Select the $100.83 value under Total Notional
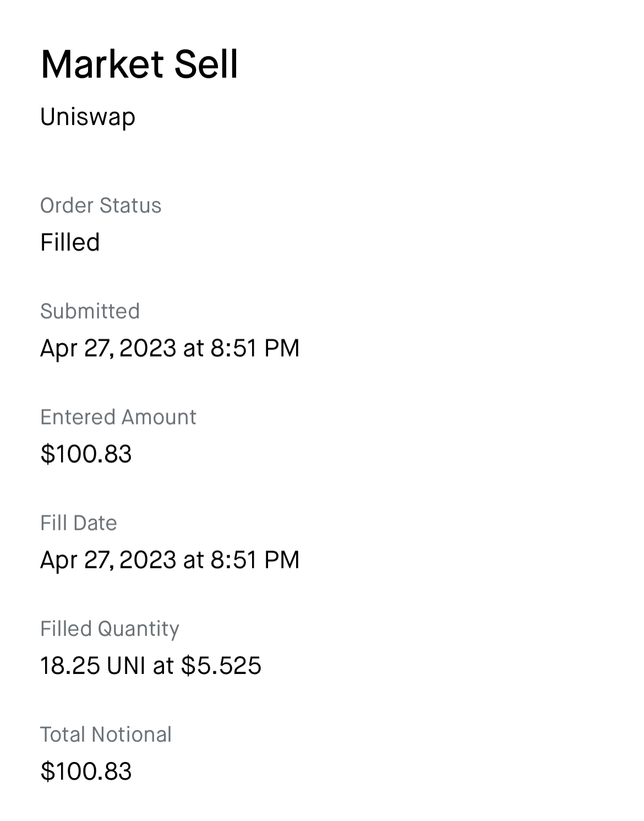644x821 pixels. (x=86, y=771)
